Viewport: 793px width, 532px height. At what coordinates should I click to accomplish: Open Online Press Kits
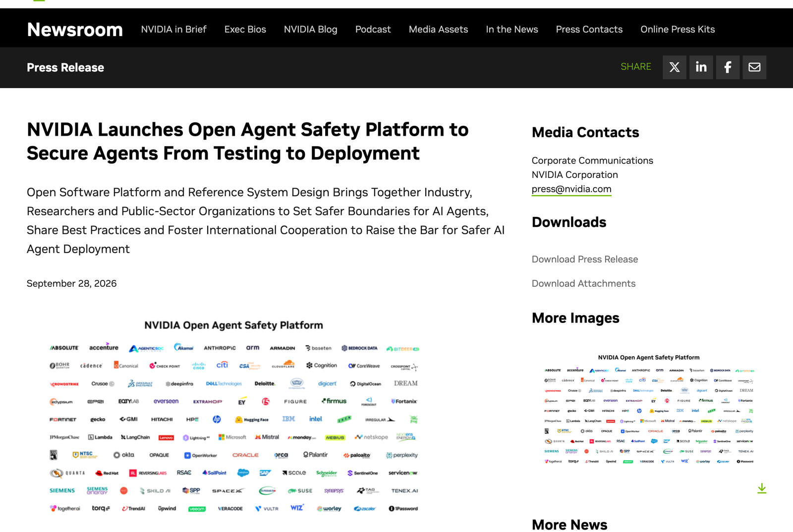(x=678, y=29)
